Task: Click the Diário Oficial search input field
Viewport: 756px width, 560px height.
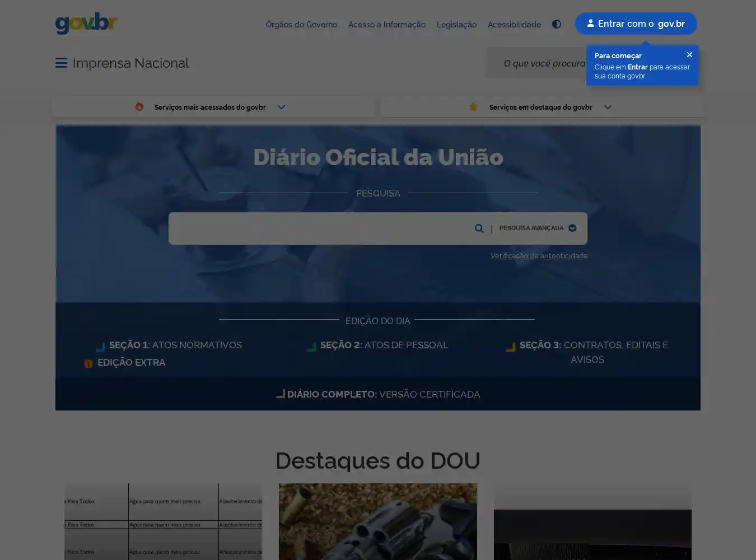Action: [x=320, y=228]
